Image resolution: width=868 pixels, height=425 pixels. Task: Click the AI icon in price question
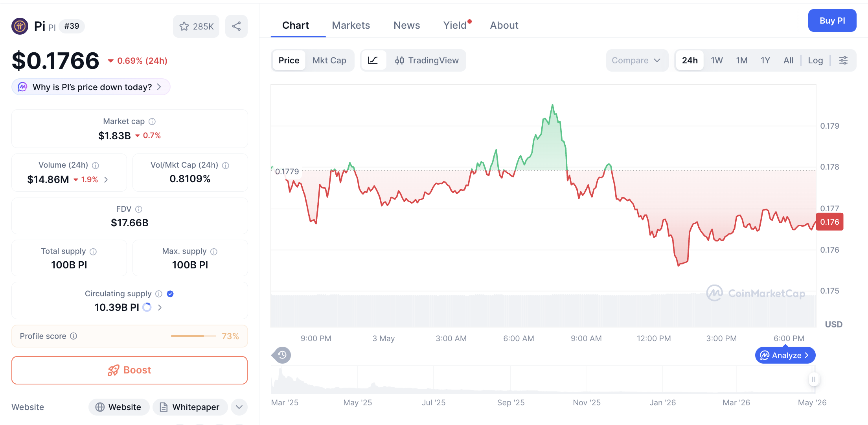click(x=23, y=87)
